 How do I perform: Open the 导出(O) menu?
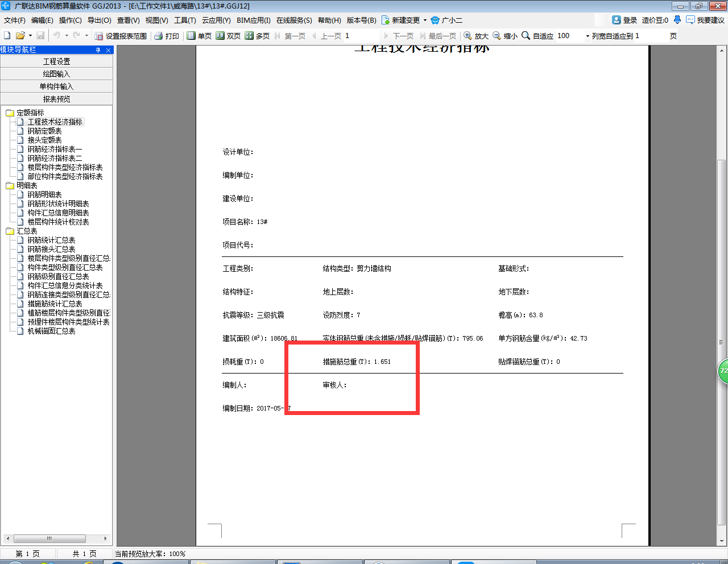(99, 20)
